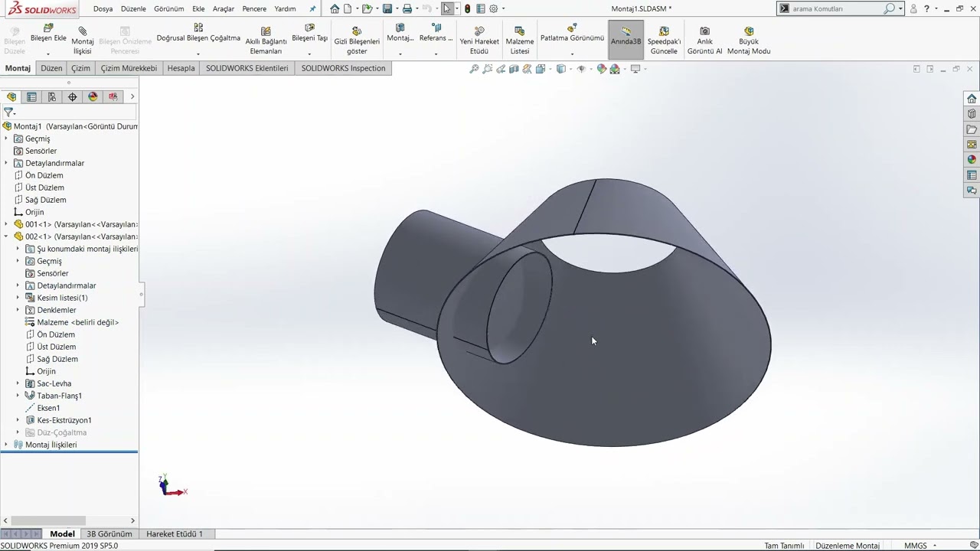Click the Patlatma Görünümü tool
The width and height of the screenshot is (980, 551).
pos(572,33)
